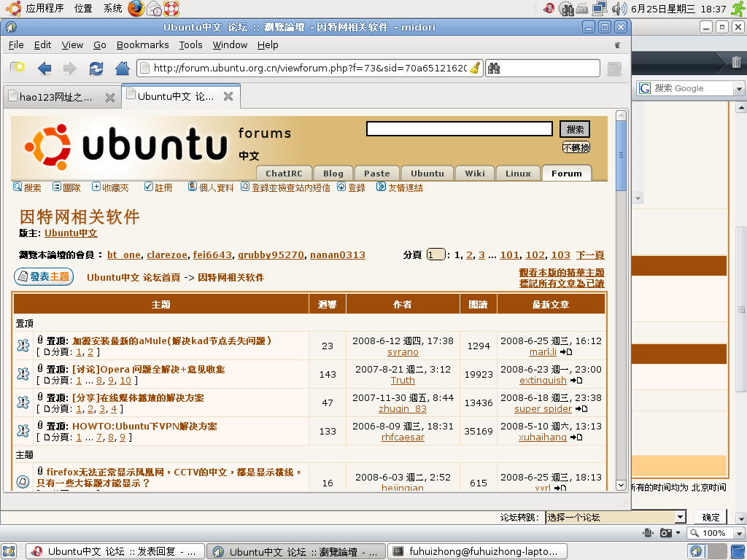747x560 pixels.
Task: Switch to 发表回复 taskbar window
Action: (x=115, y=551)
